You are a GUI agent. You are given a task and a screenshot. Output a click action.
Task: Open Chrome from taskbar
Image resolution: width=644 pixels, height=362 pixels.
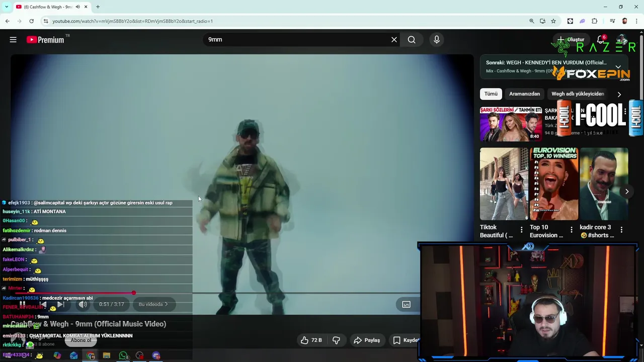pos(91,355)
